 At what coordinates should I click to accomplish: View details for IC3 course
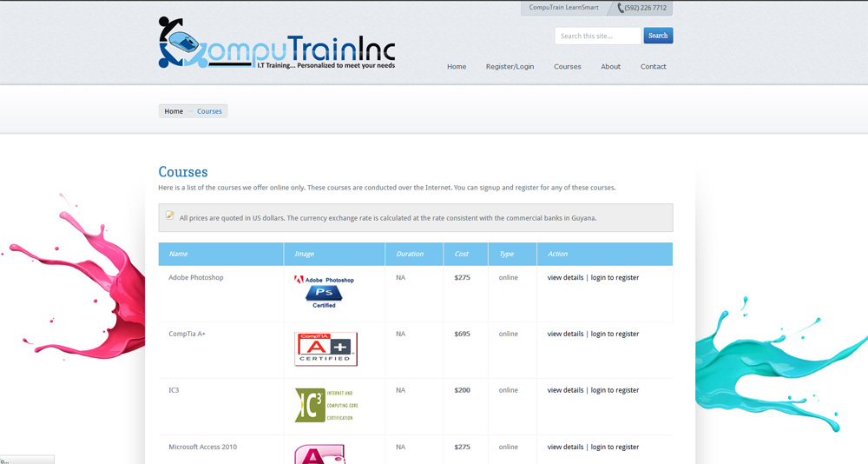click(565, 390)
